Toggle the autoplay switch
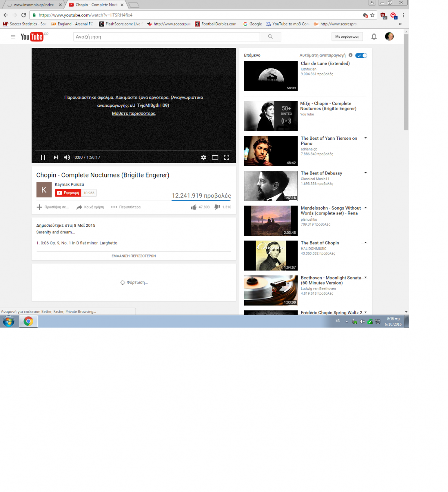This screenshot has width=448, height=492. [361, 55]
